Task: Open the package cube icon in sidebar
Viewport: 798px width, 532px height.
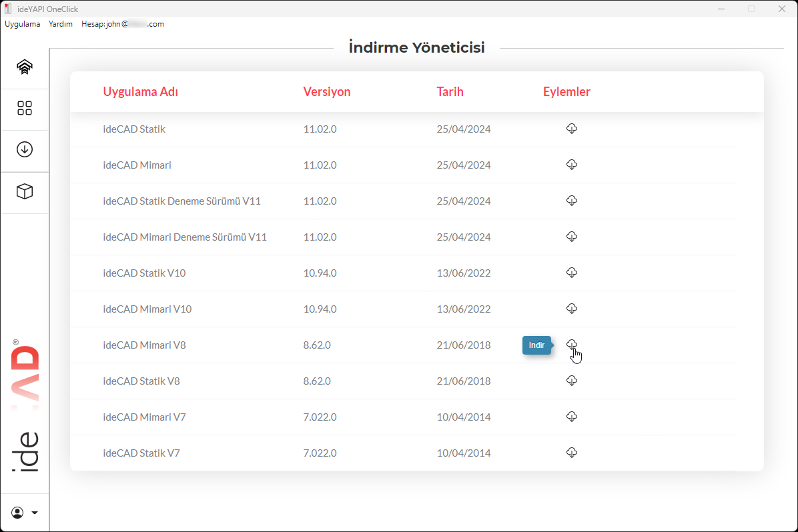Action: tap(25, 191)
